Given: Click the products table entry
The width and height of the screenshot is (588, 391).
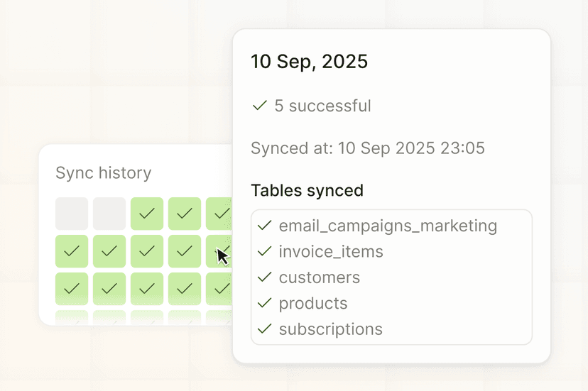Looking at the screenshot, I should [x=313, y=304].
